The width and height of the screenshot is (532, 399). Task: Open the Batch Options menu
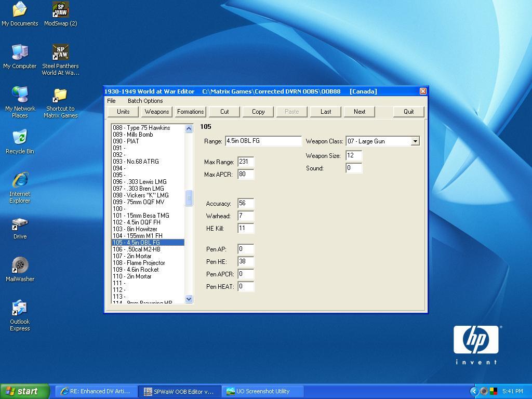tap(145, 101)
